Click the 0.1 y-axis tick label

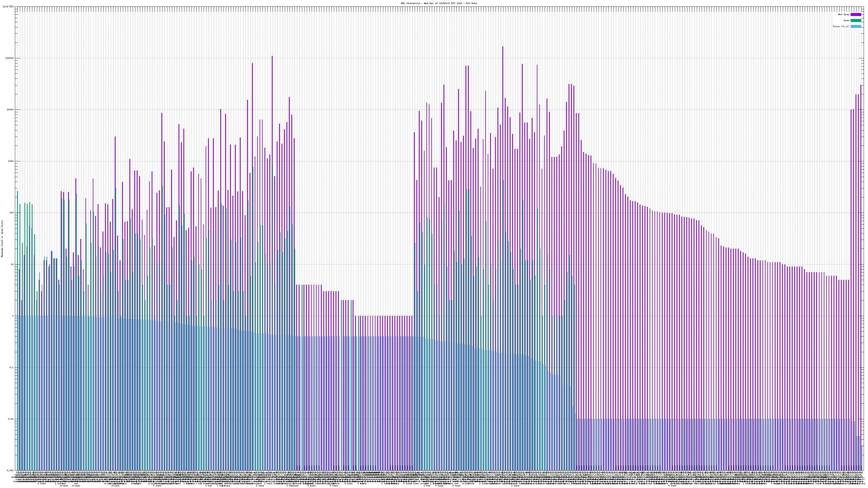[12, 367]
